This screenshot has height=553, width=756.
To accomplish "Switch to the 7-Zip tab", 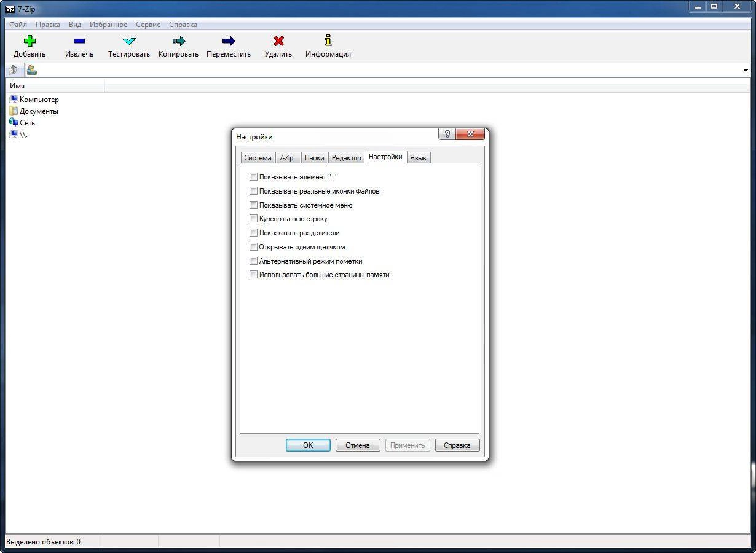I will pos(286,158).
